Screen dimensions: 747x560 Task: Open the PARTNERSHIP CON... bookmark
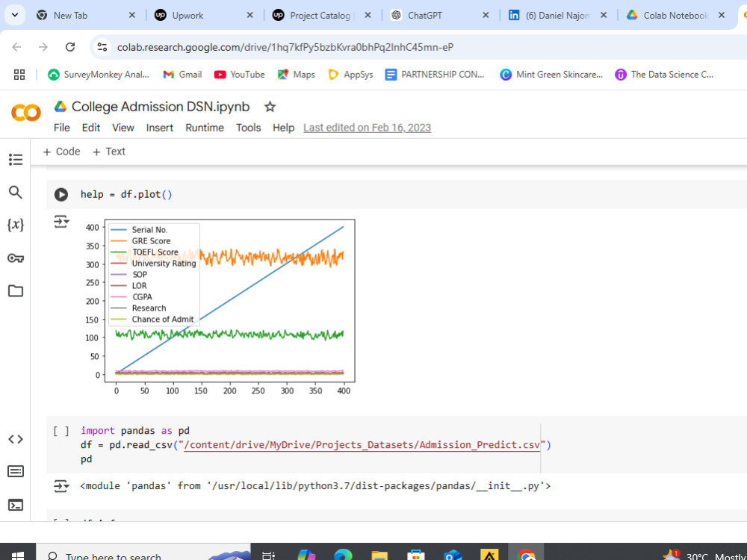[x=435, y=74]
